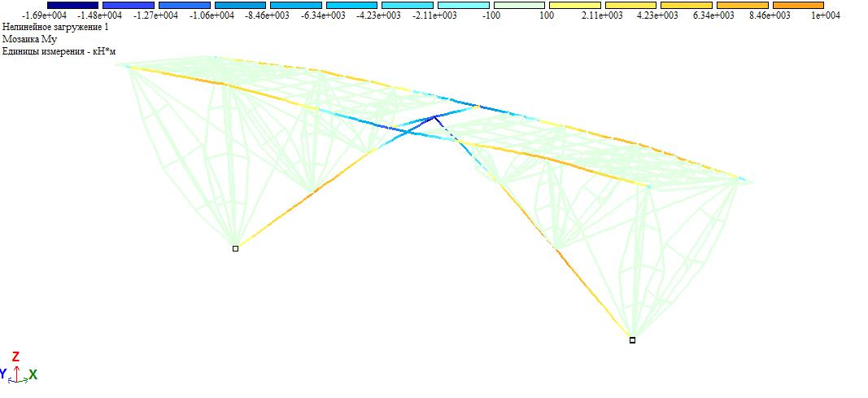Click the legend value -100

[491, 15]
